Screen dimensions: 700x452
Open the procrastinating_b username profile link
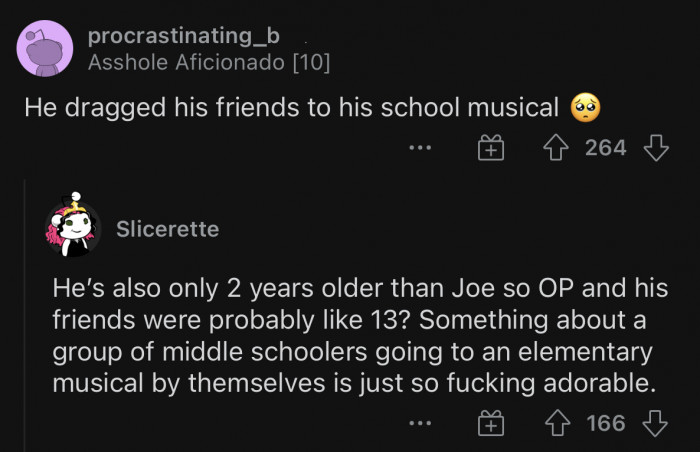(184, 36)
